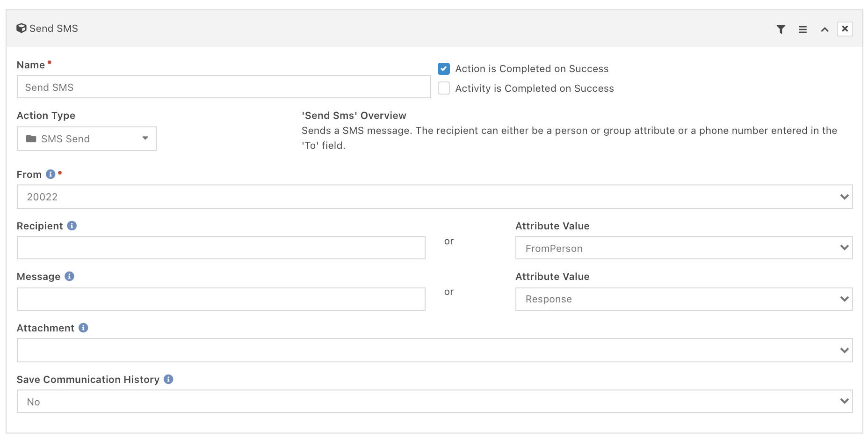Show info for Save Communication History
Viewport: 868px width, 441px height.
pos(168,379)
